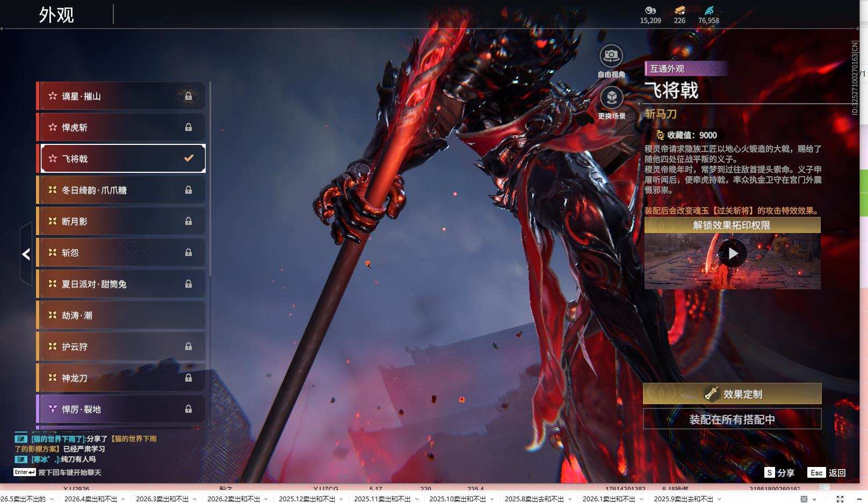This screenshot has width=868, height=504.
Task: Select the 劫涛·潮 skin
Action: pos(121,315)
